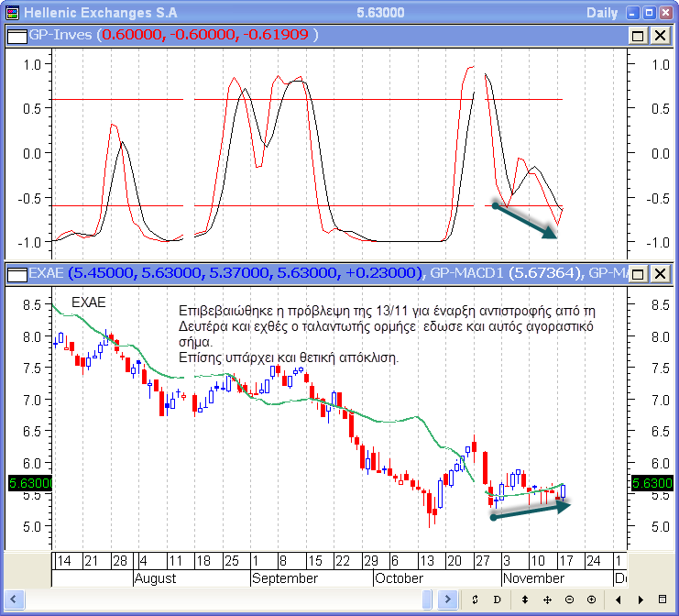Close the GP-Inves indicator pane

659,35
